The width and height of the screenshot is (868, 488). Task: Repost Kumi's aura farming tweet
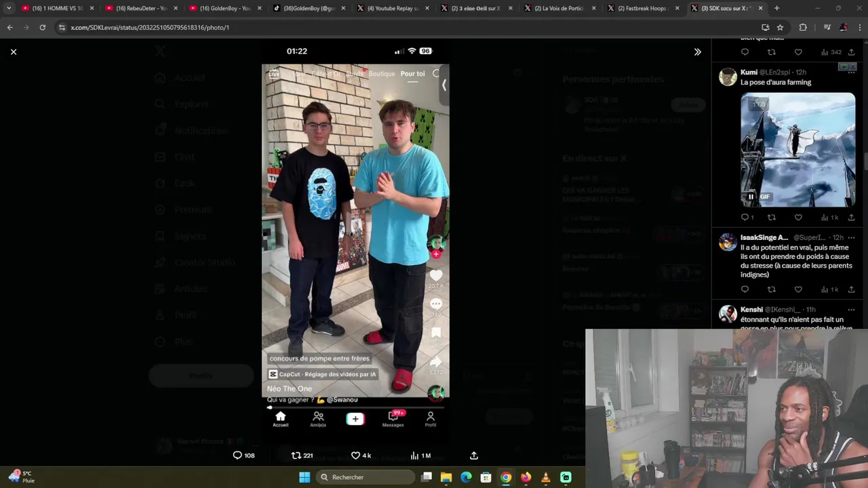click(x=771, y=218)
